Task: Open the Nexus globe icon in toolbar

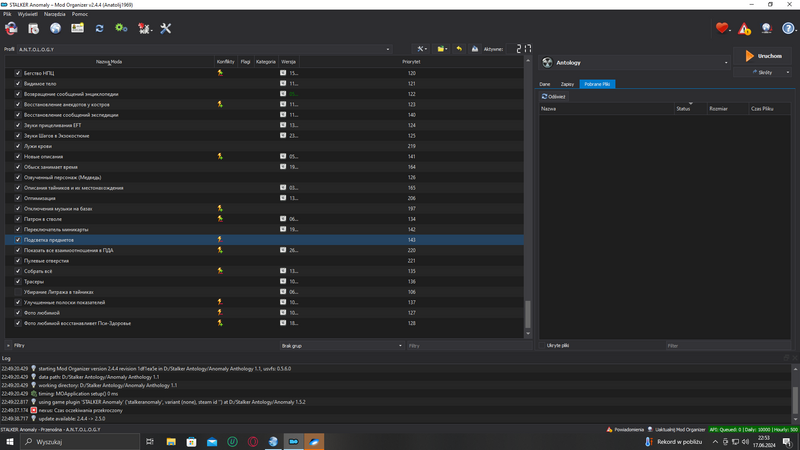Action: click(55, 28)
